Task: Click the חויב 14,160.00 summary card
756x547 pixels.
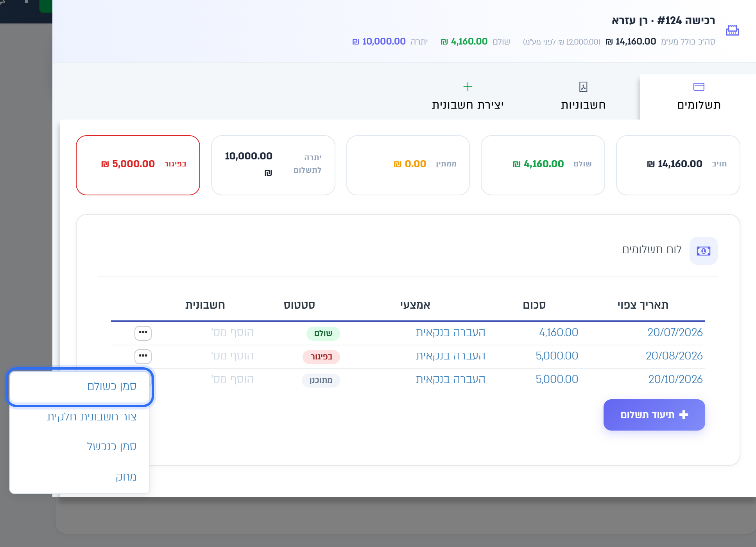Action: (x=678, y=165)
